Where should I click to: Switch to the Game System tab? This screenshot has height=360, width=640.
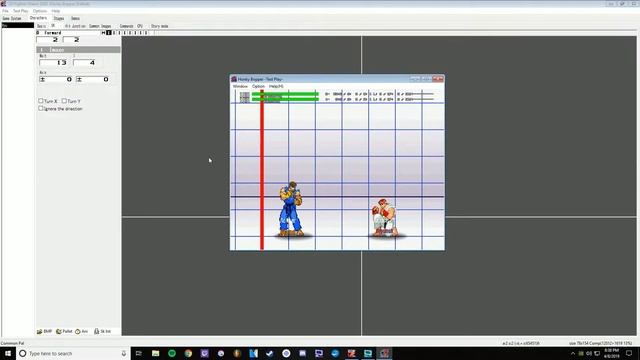(x=12, y=18)
